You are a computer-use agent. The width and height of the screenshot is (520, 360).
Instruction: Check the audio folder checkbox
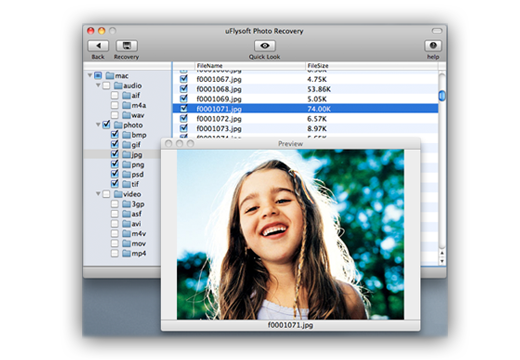coord(106,86)
